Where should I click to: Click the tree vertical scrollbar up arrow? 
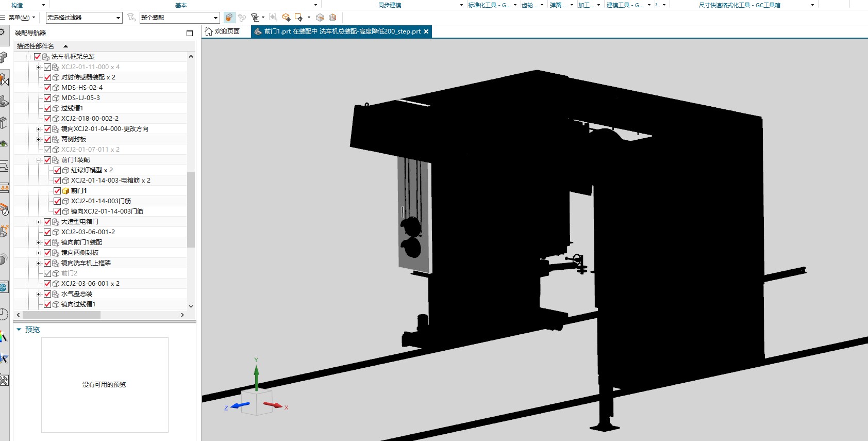click(x=191, y=56)
